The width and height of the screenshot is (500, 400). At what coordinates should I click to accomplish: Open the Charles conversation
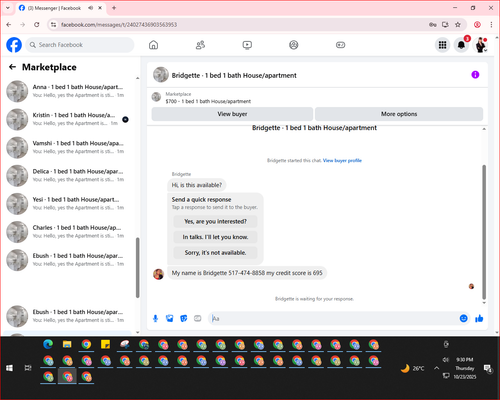(x=68, y=232)
